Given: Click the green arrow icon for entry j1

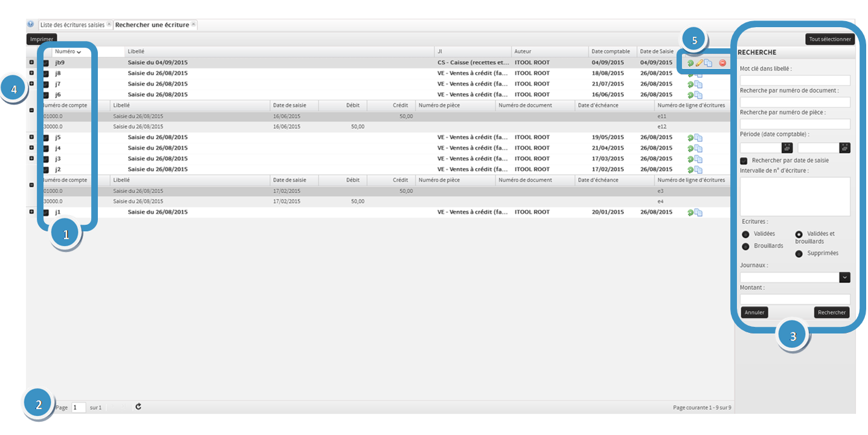Looking at the screenshot, I should [x=690, y=213].
